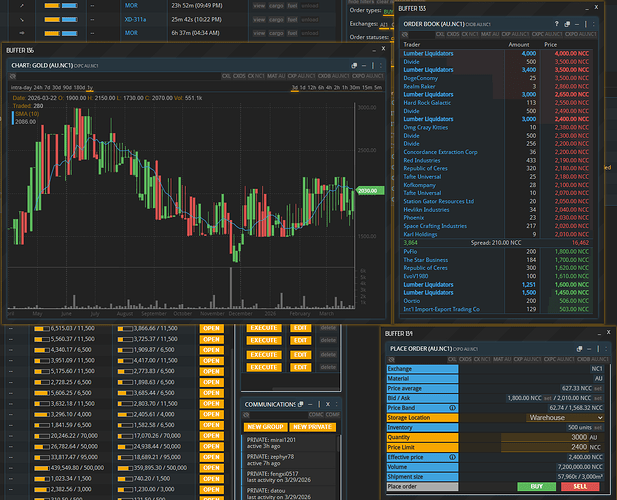Click the Price Band info icon
The width and height of the screenshot is (617, 500).
[453, 407]
